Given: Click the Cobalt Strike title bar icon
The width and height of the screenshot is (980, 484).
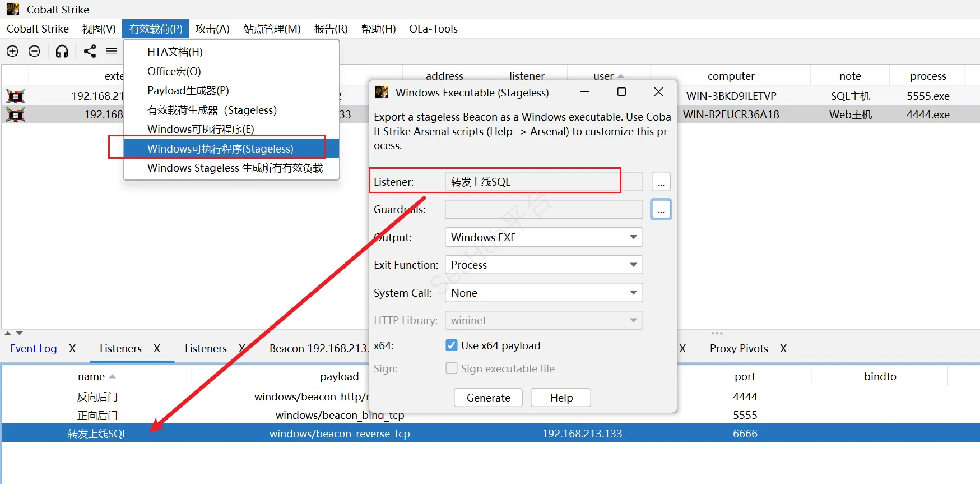Looking at the screenshot, I should coord(13,9).
